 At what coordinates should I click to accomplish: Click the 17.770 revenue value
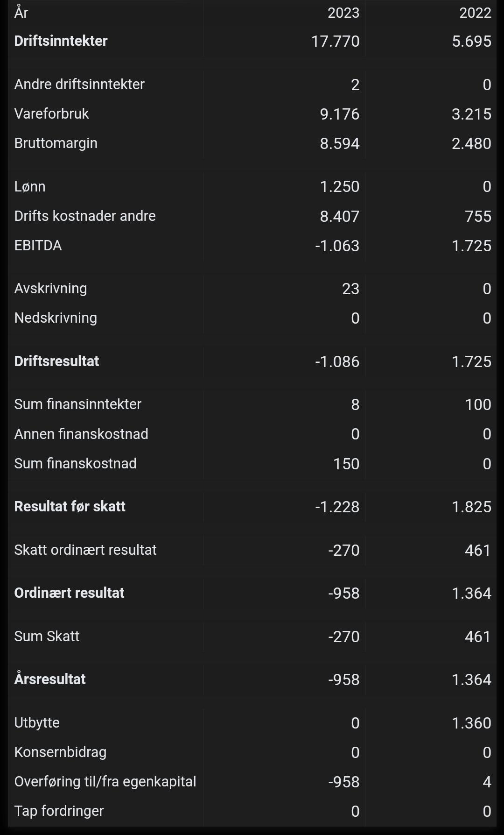(x=335, y=41)
